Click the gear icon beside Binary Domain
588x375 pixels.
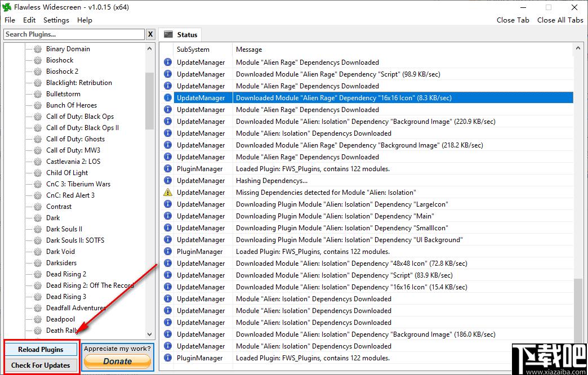point(38,49)
